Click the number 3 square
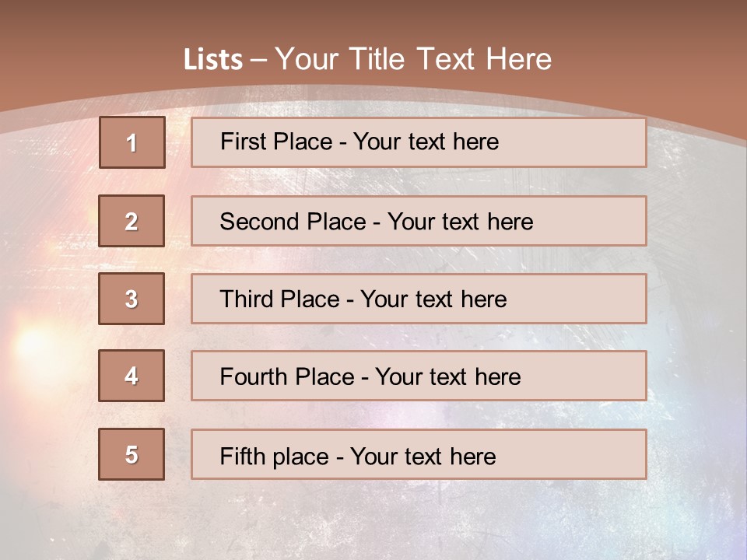Viewport: 747px width, 560px height. (x=132, y=299)
